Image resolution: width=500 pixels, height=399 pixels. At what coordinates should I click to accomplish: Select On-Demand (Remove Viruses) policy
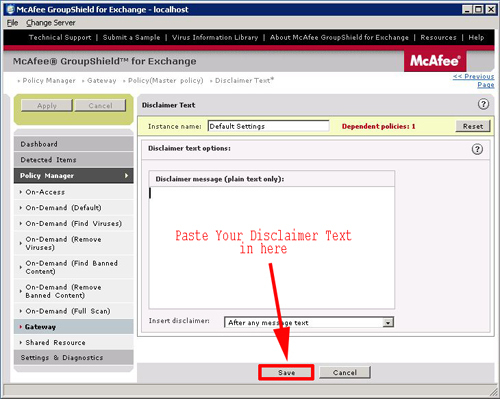tap(74, 243)
